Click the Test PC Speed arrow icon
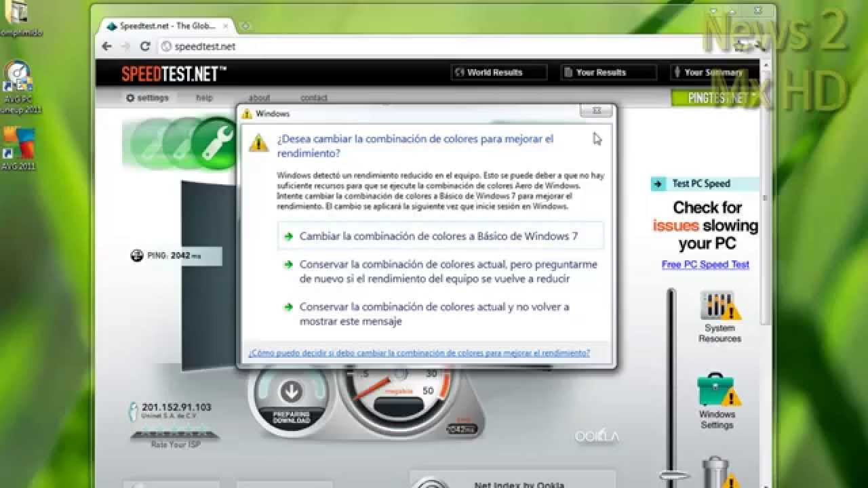This screenshot has width=868, height=488. [658, 184]
